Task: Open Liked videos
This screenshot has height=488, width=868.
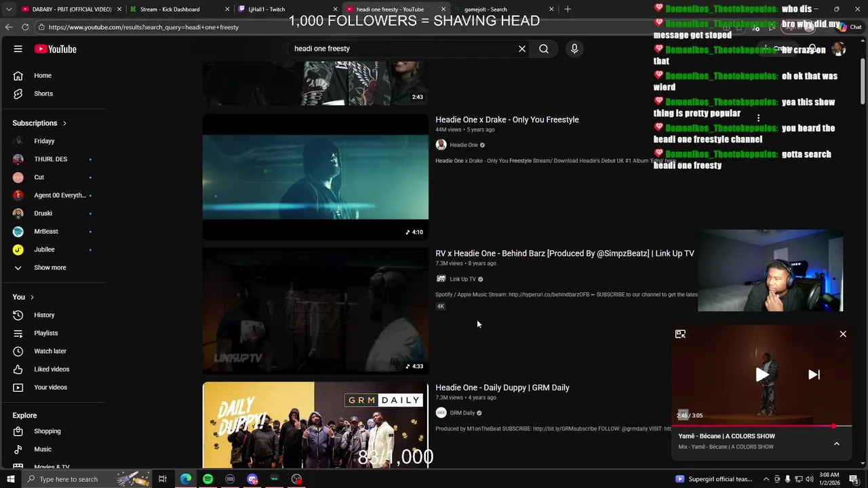Action: click(x=53, y=369)
